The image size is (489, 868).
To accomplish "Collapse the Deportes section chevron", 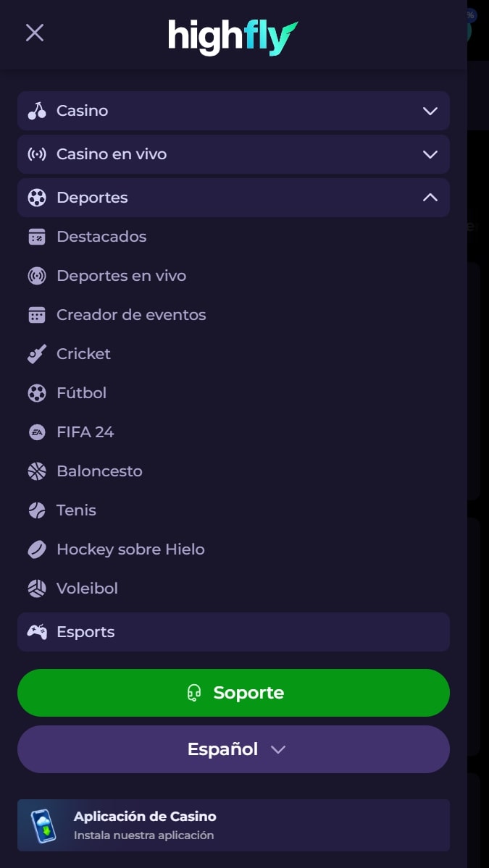I will pos(430,197).
